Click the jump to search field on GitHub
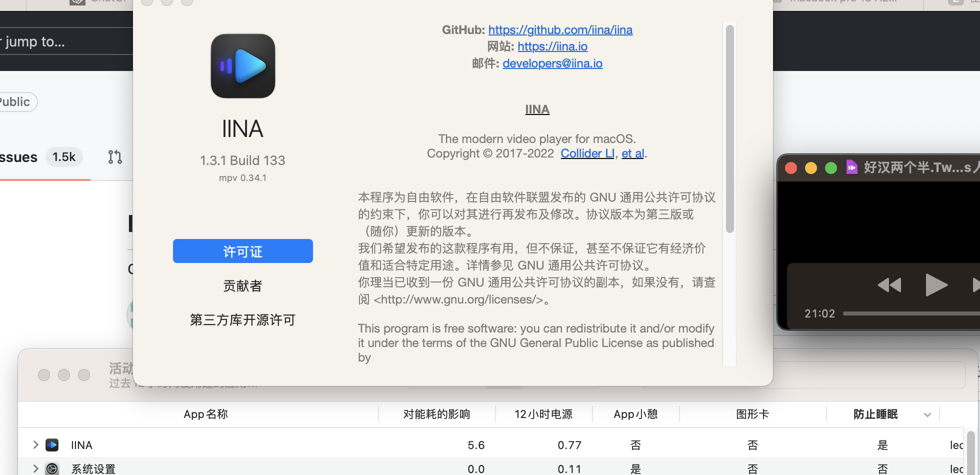The image size is (980, 475). [66, 41]
